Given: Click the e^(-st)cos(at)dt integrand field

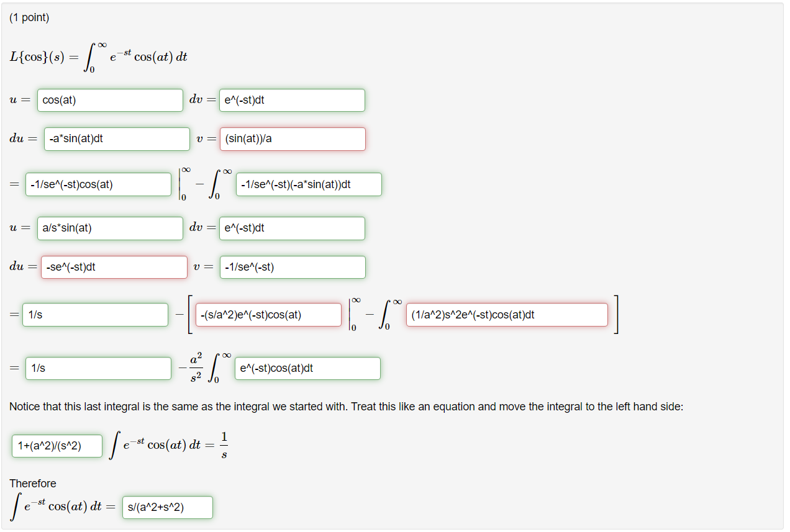Looking at the screenshot, I should tap(307, 368).
